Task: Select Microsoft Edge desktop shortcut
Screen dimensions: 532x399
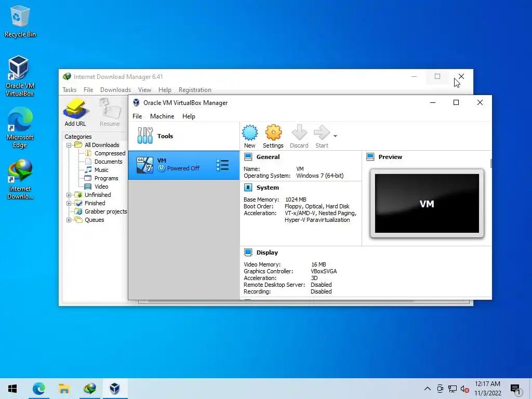Action: point(20,128)
